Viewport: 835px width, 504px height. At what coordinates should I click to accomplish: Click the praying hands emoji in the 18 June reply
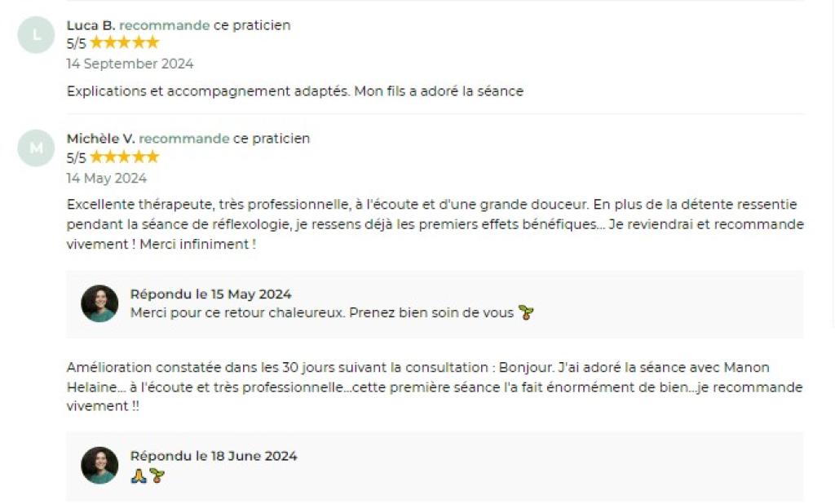pyautogui.click(x=139, y=475)
